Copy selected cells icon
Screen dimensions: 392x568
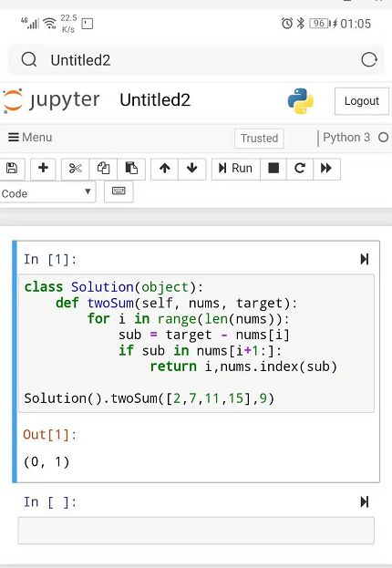click(103, 169)
